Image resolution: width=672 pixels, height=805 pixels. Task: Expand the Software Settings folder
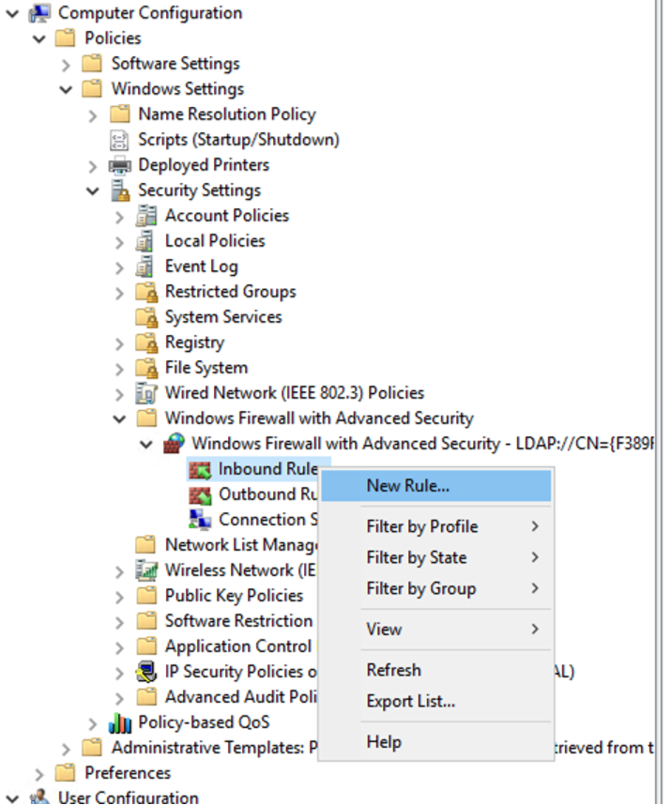[x=66, y=64]
